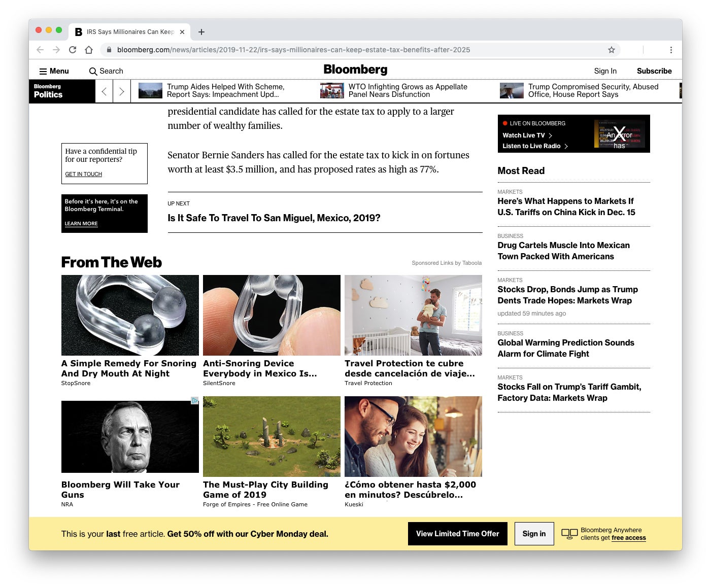Follow LEARN MORE for Bloomberg Terminal
Image resolution: width=710 pixels, height=588 pixels.
click(81, 224)
